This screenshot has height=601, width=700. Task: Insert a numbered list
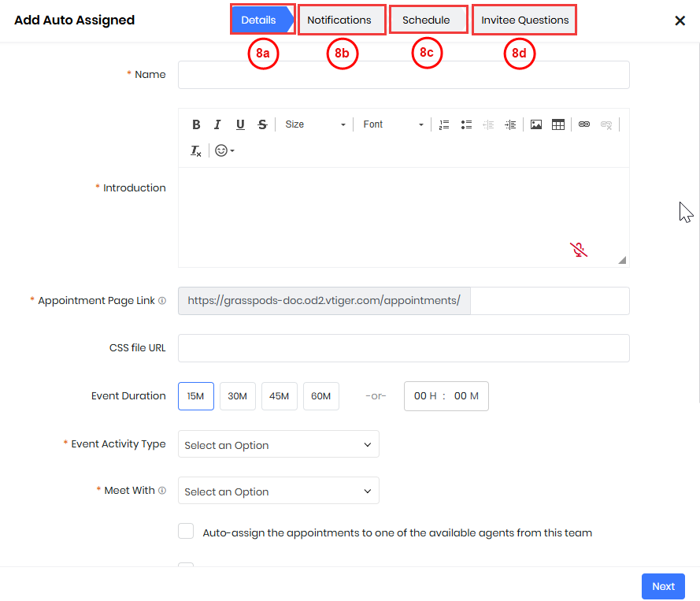coord(444,124)
